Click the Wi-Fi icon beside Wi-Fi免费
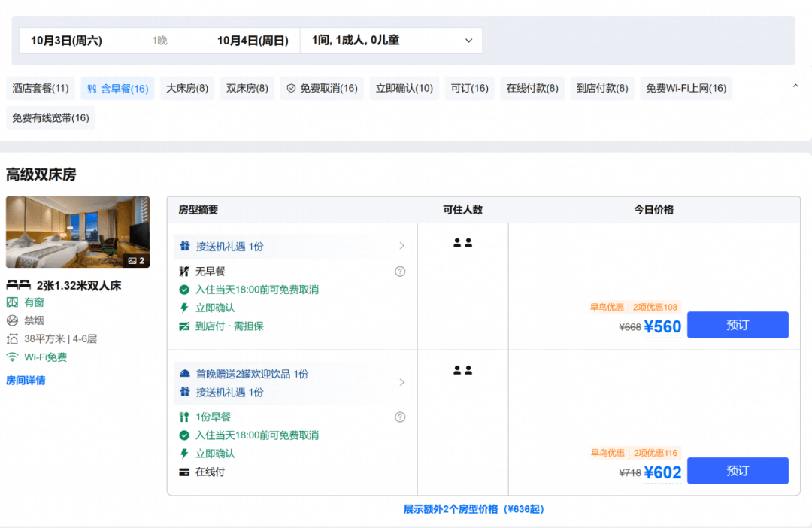This screenshot has width=812, height=528. (12, 357)
